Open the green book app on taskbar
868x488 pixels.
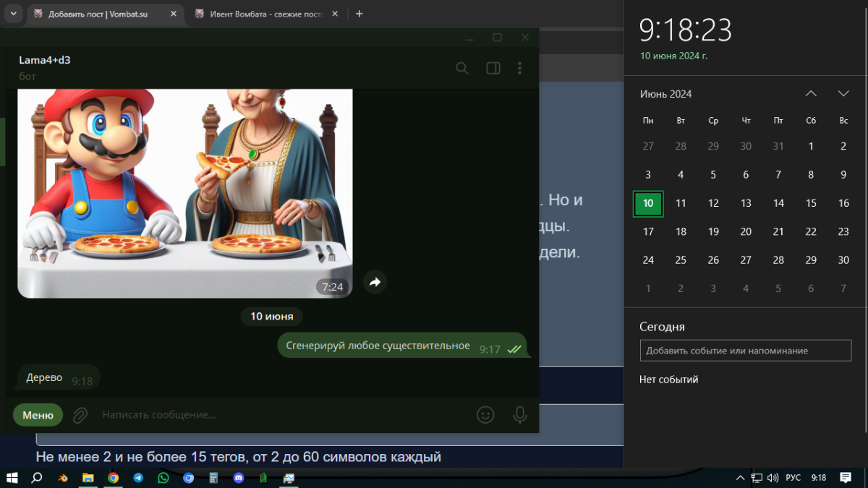tap(264, 478)
